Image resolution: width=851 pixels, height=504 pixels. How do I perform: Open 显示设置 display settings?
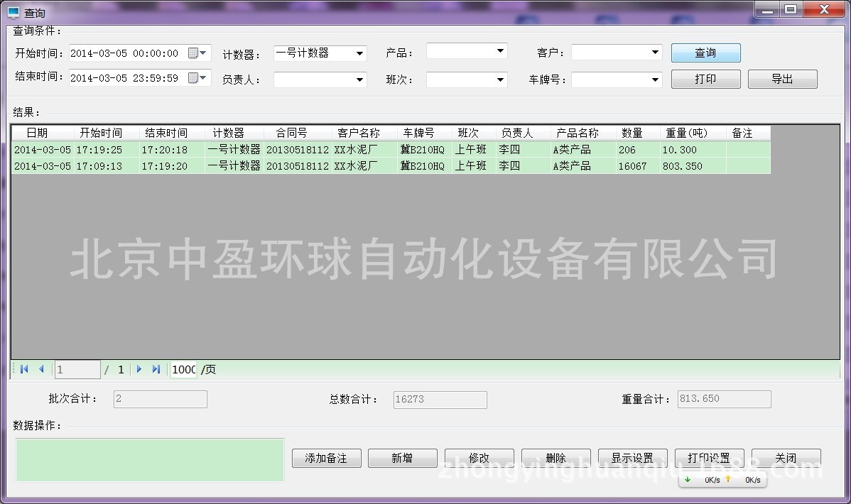tap(633, 459)
